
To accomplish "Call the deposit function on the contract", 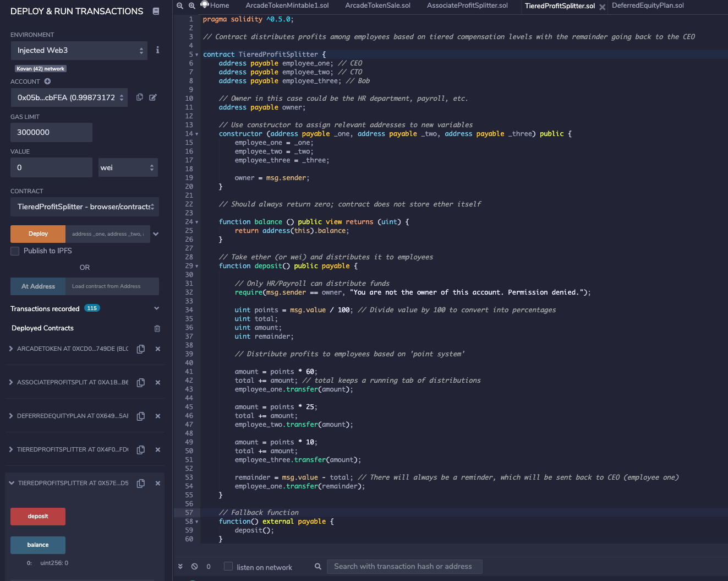I will [x=37, y=517].
